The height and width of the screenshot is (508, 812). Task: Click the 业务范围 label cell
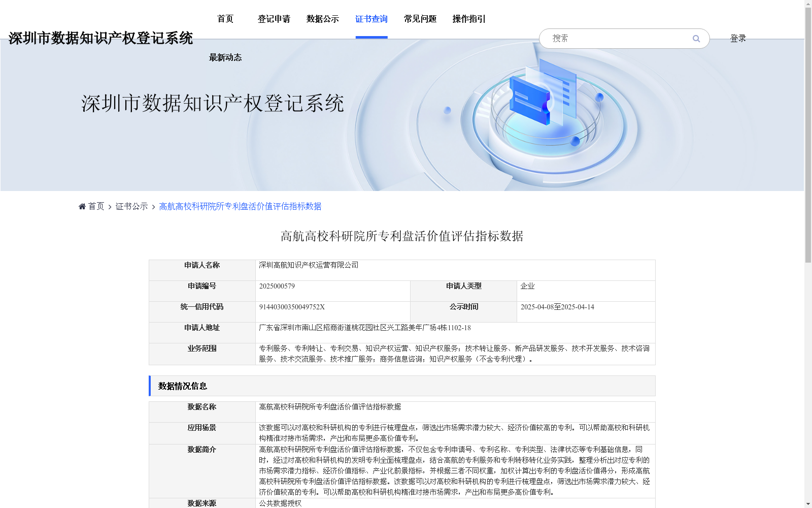(x=202, y=354)
